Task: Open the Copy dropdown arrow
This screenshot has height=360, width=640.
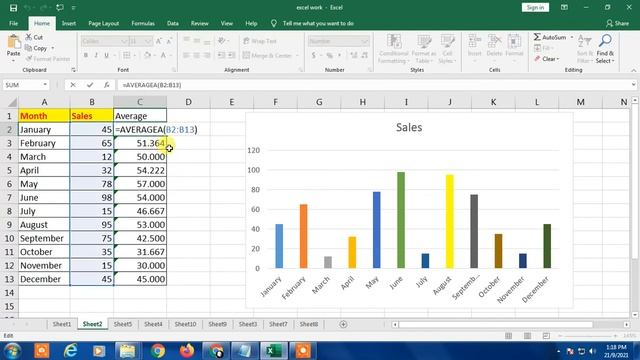Action: pyautogui.click(x=53, y=48)
